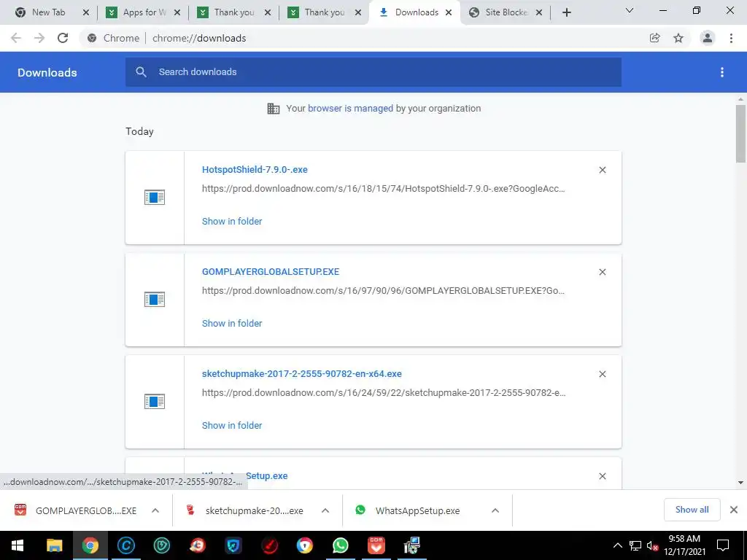Open the Windows Start menu
The width and height of the screenshot is (747, 560).
[x=18, y=545]
